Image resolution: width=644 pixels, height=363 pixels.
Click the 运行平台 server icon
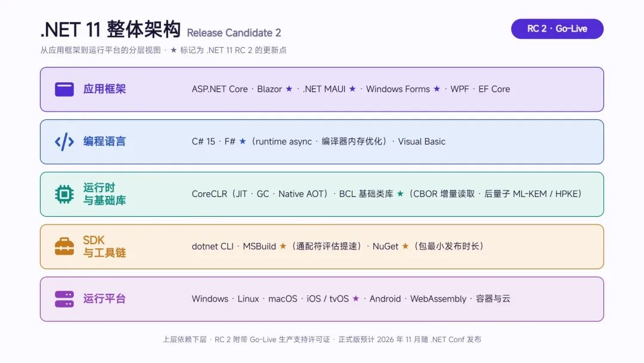pos(64,299)
